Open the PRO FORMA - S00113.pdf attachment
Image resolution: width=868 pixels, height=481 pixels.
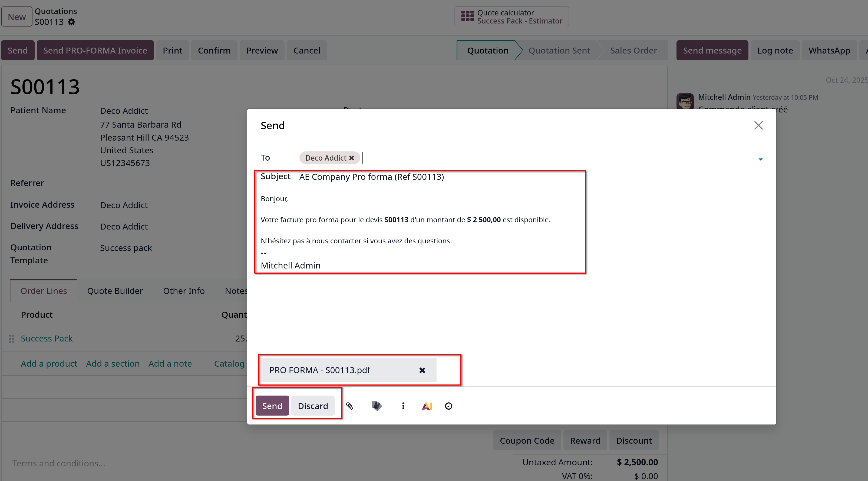tap(320, 370)
